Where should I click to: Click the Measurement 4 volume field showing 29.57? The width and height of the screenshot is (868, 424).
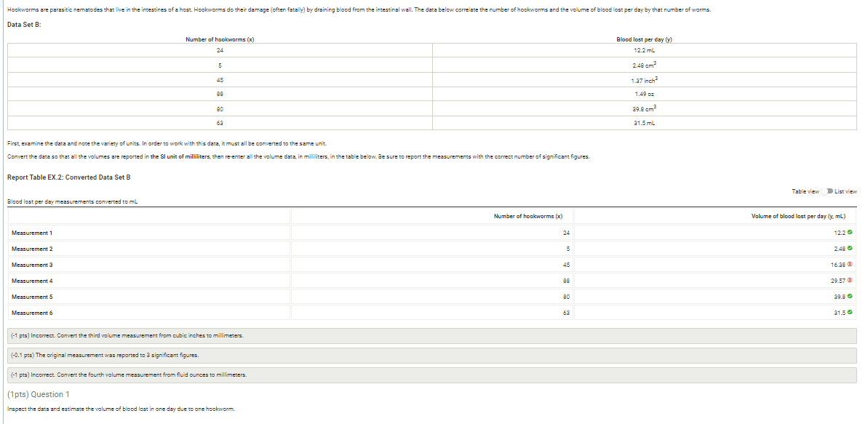pos(715,281)
